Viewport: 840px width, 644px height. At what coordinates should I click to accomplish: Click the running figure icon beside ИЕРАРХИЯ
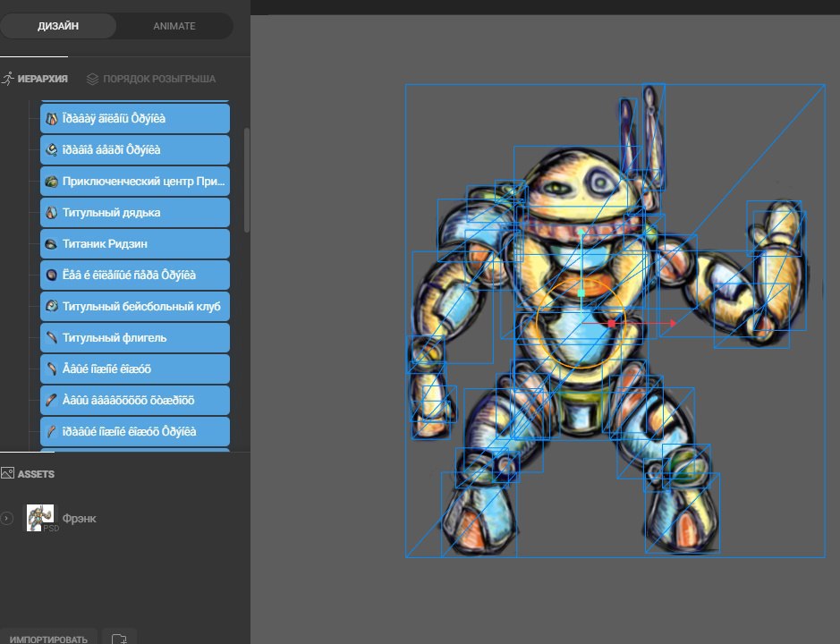[7, 79]
